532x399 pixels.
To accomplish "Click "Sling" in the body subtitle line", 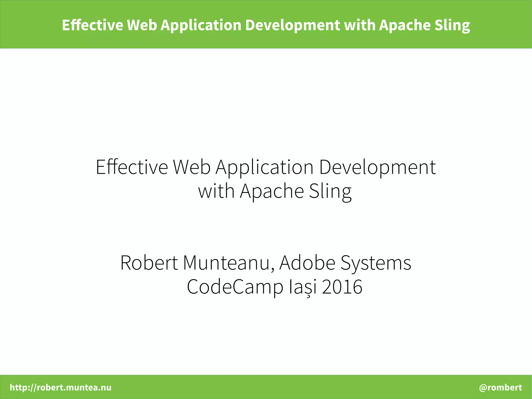I will 330,192.
